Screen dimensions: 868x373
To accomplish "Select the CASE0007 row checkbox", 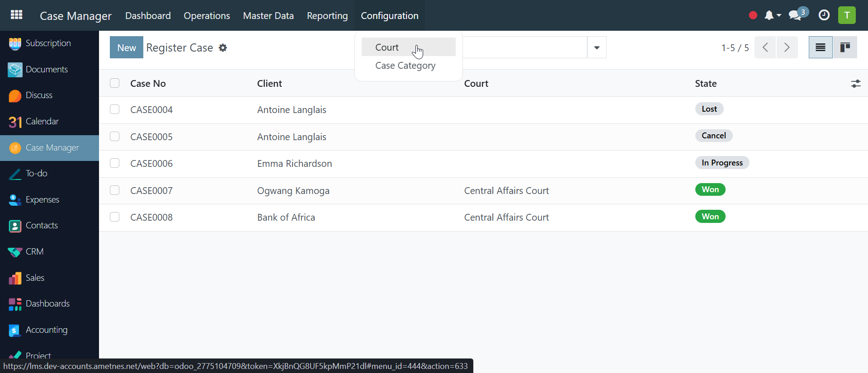I will tap(115, 190).
